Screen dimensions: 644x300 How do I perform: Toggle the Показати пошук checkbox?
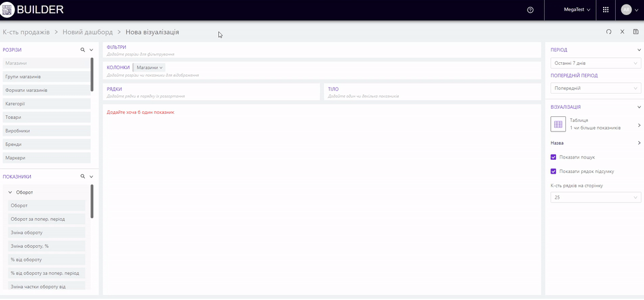[553, 157]
